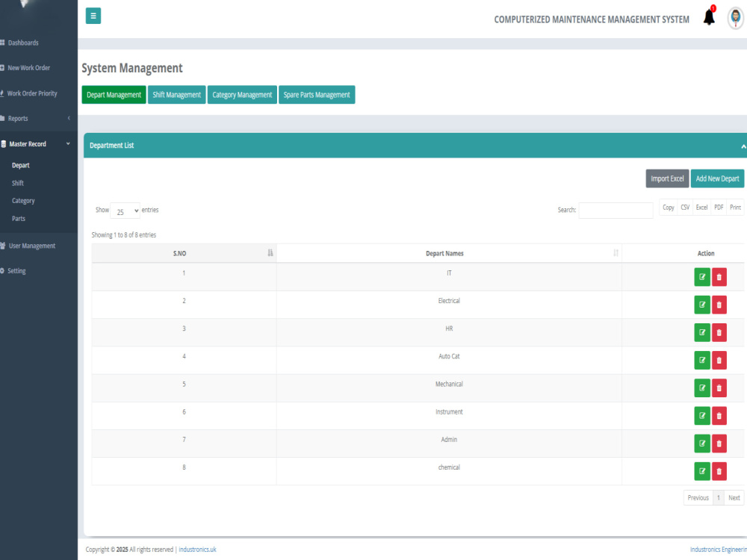Open the user profile avatar
This screenshot has height=560, width=747.
coord(736,18)
